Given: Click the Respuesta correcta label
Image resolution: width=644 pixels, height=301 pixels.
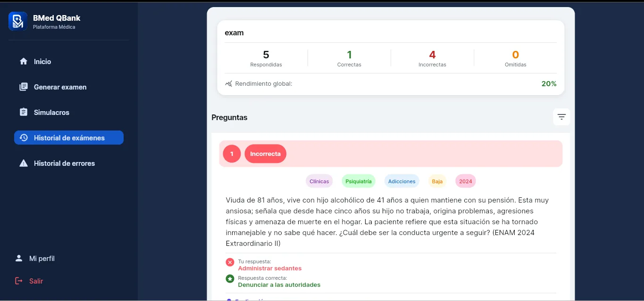Looking at the screenshot, I should pyautogui.click(x=262, y=278).
